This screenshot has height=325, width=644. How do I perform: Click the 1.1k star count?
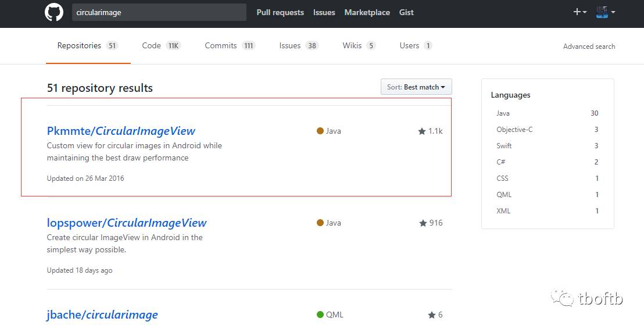point(435,131)
